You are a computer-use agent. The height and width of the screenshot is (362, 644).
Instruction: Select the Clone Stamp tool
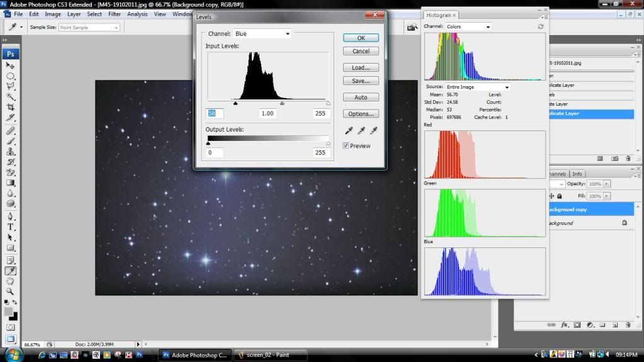tap(10, 151)
